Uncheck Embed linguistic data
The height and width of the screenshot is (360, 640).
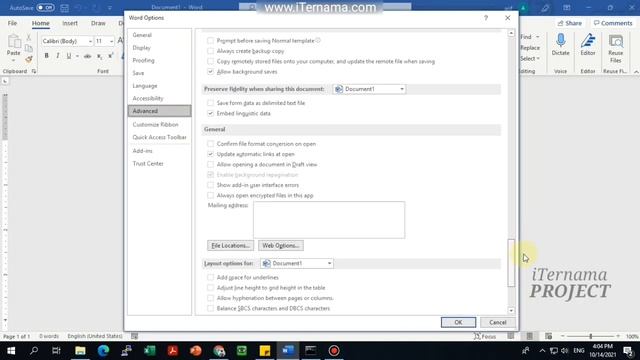click(210, 113)
